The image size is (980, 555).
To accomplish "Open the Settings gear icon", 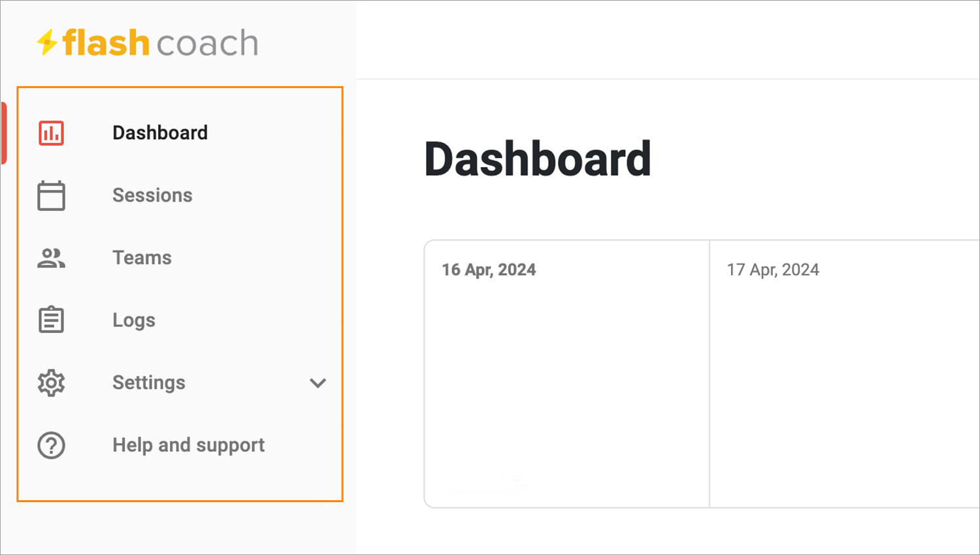I will (51, 383).
